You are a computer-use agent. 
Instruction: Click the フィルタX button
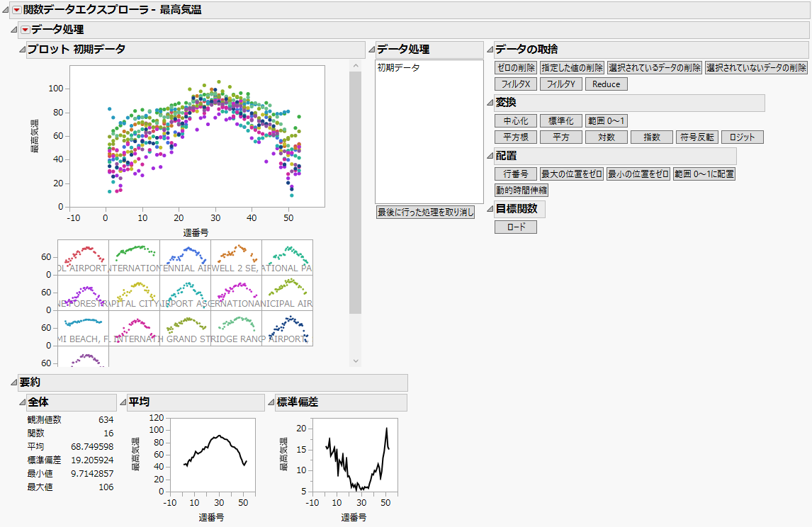tap(515, 84)
